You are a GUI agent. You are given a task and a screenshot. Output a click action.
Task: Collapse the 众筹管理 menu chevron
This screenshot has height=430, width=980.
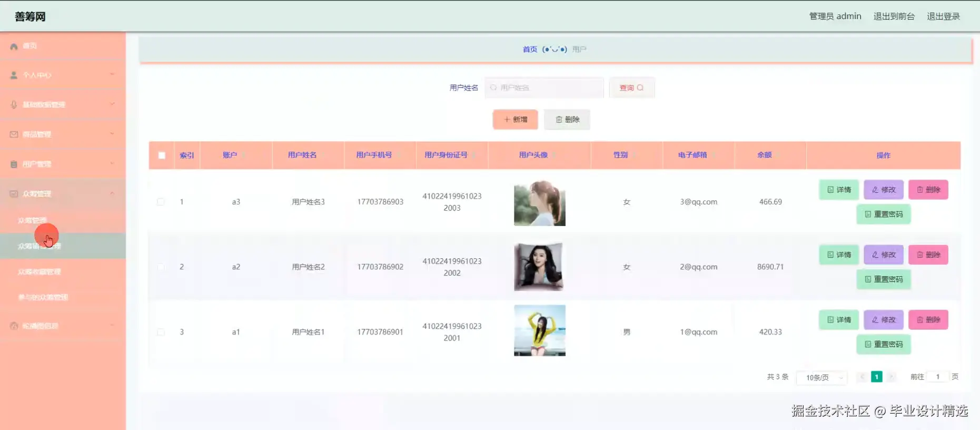(112, 193)
